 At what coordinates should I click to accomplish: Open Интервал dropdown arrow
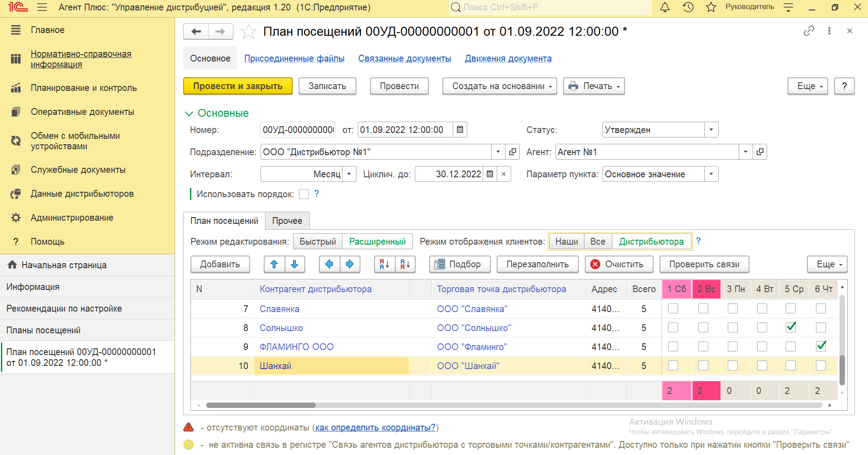pyautogui.click(x=349, y=174)
